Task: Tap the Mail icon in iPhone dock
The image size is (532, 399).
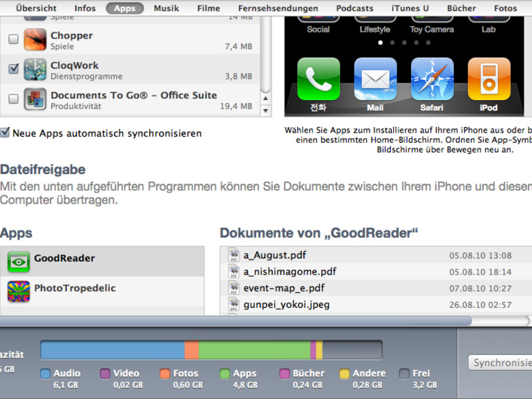Action: click(375, 79)
